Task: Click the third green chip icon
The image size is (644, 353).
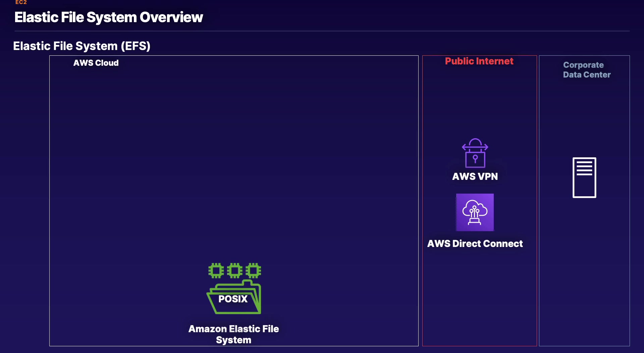Action: (253, 270)
